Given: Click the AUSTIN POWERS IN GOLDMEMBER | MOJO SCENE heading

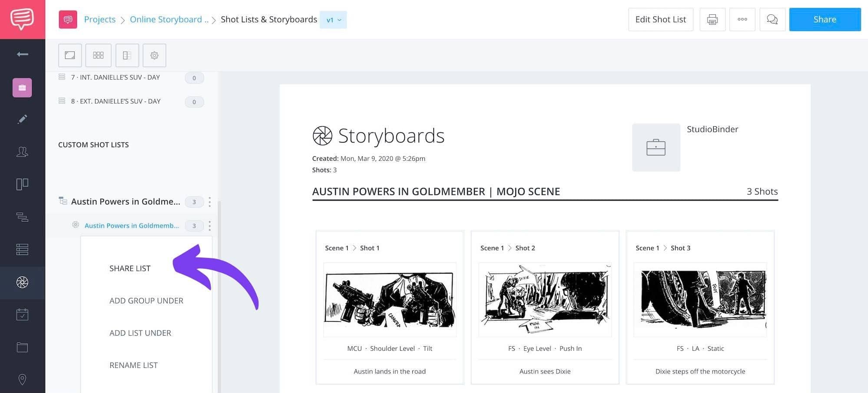Looking at the screenshot, I should [436, 192].
